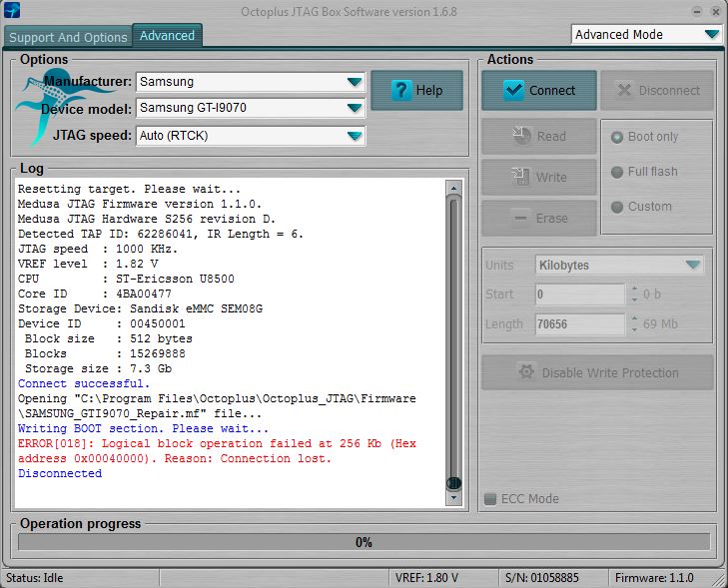Click the checkmark icon on Connect
The height and width of the screenshot is (588, 728).
pos(513,90)
